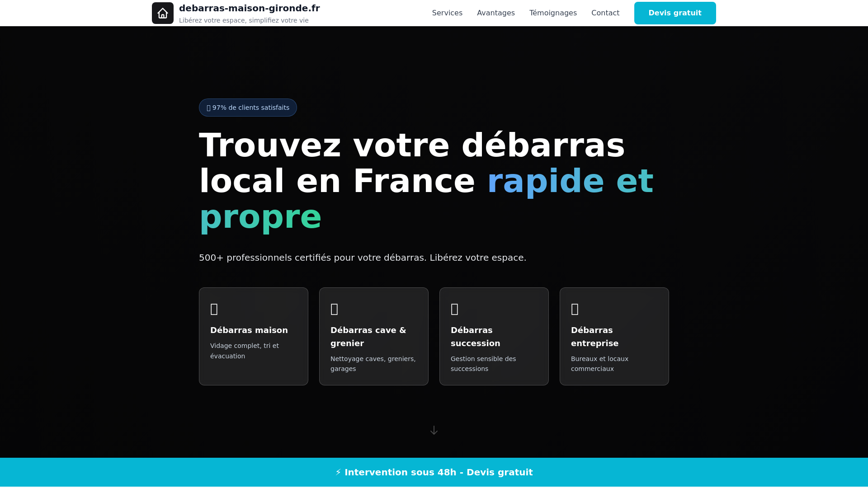This screenshot has height=488, width=868.
Task: Select Témoignages in the navigation
Action: click(x=553, y=13)
